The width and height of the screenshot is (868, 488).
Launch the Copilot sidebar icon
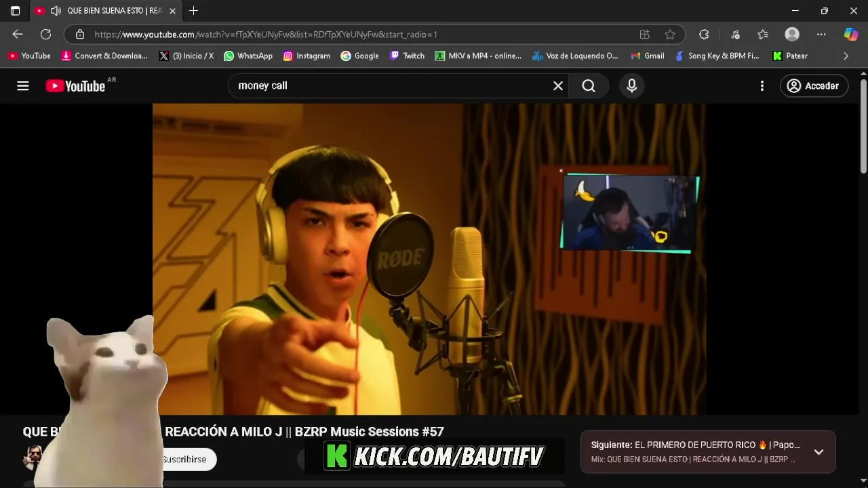click(x=851, y=35)
